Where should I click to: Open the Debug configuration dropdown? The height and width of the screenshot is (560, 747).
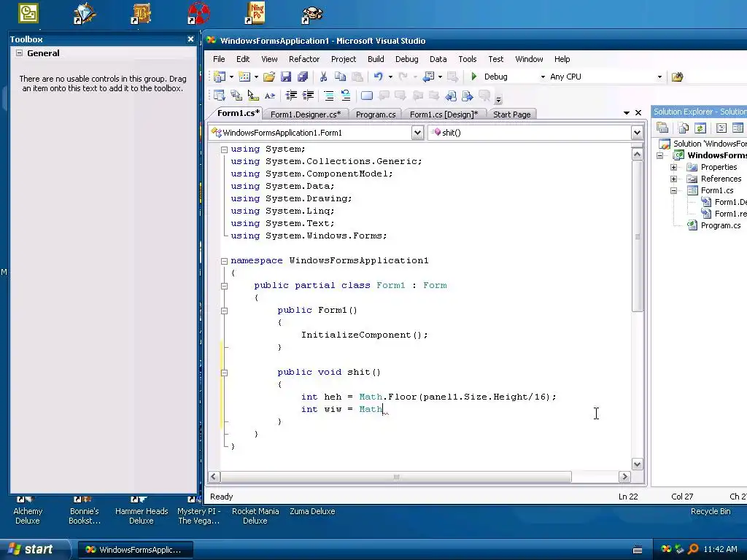(x=543, y=77)
